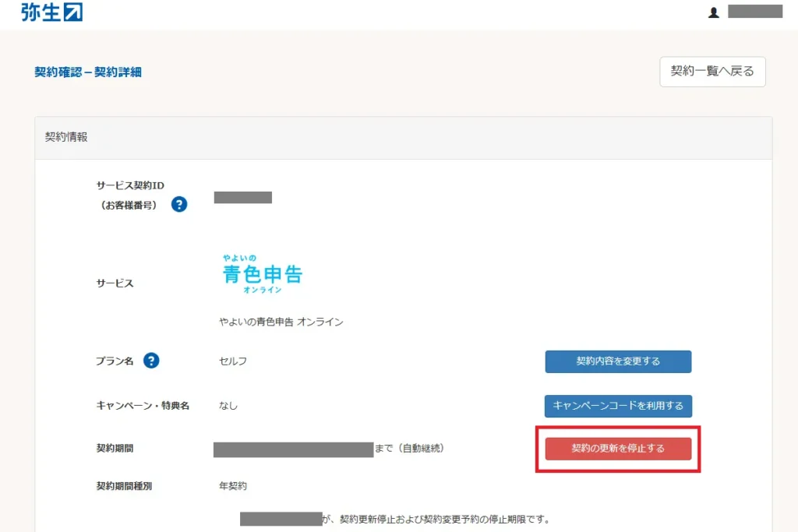Click キャンペーンコードを利用する button
The width and height of the screenshot is (798, 532).
click(x=618, y=406)
